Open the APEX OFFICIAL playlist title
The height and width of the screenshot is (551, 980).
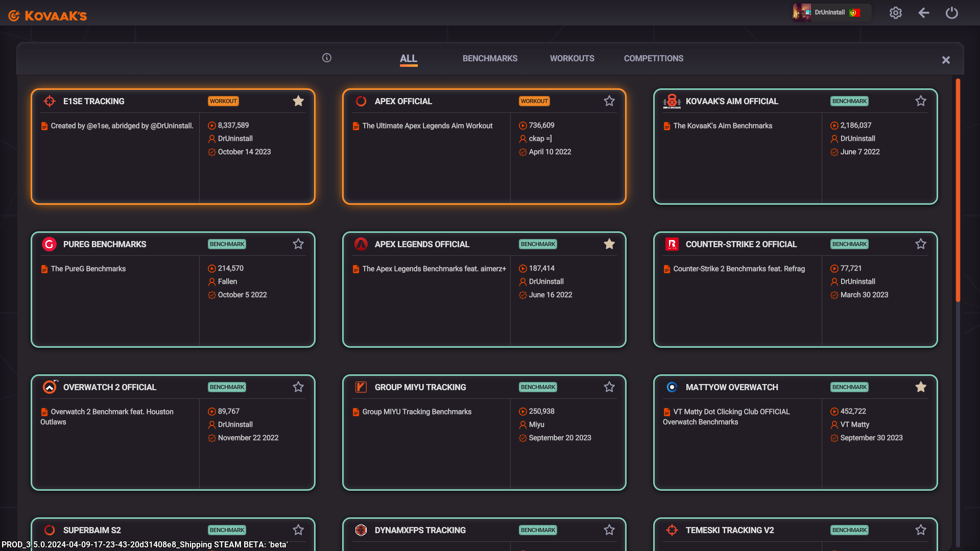[x=403, y=101]
